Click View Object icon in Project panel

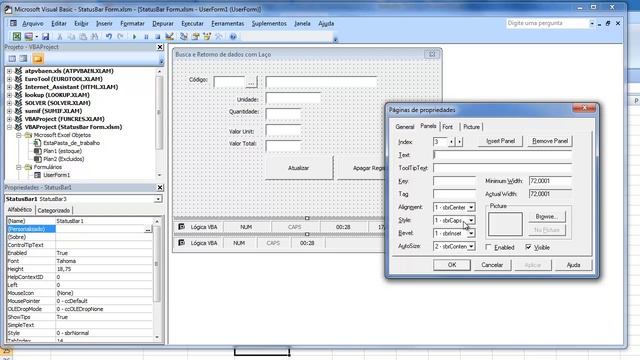(24, 59)
